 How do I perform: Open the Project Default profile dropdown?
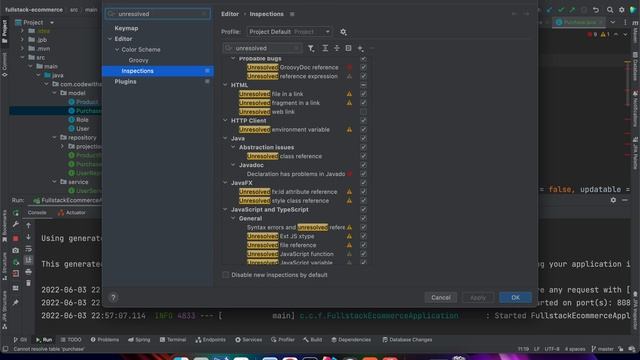289,32
